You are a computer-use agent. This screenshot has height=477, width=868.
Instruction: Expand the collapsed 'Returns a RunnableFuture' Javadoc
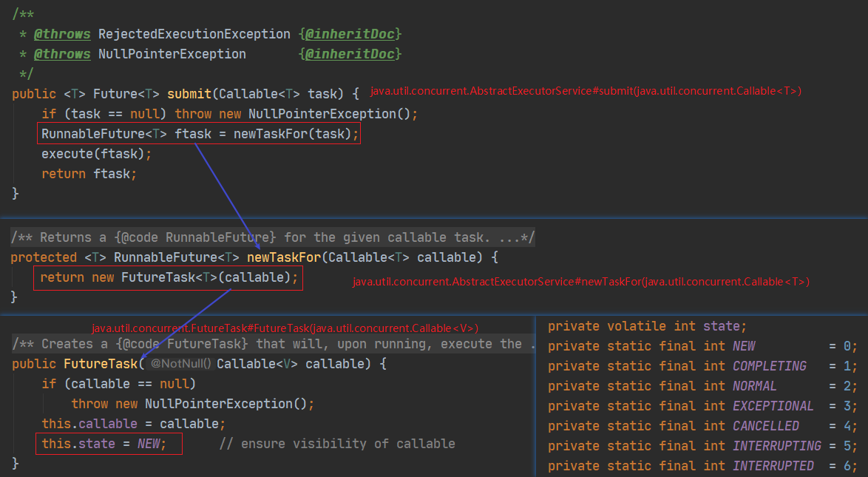coord(272,237)
